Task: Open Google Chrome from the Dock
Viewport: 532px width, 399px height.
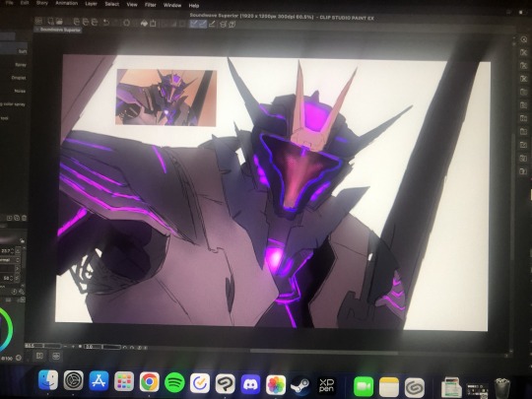Action: tap(150, 382)
